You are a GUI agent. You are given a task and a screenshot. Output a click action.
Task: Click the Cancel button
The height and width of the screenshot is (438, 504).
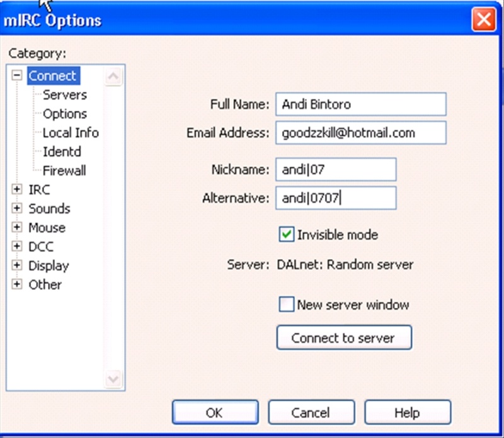[311, 412]
